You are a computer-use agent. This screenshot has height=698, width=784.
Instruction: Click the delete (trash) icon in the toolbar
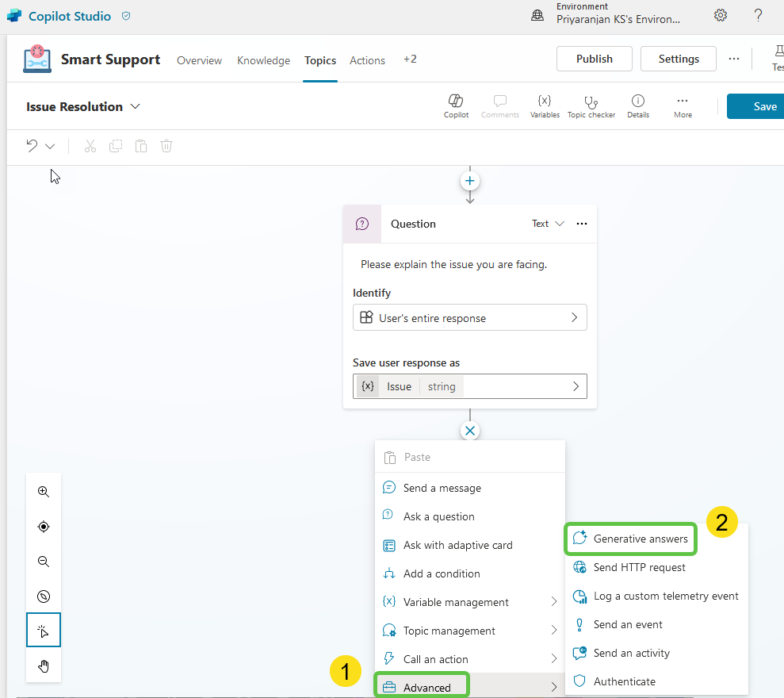coord(166,146)
